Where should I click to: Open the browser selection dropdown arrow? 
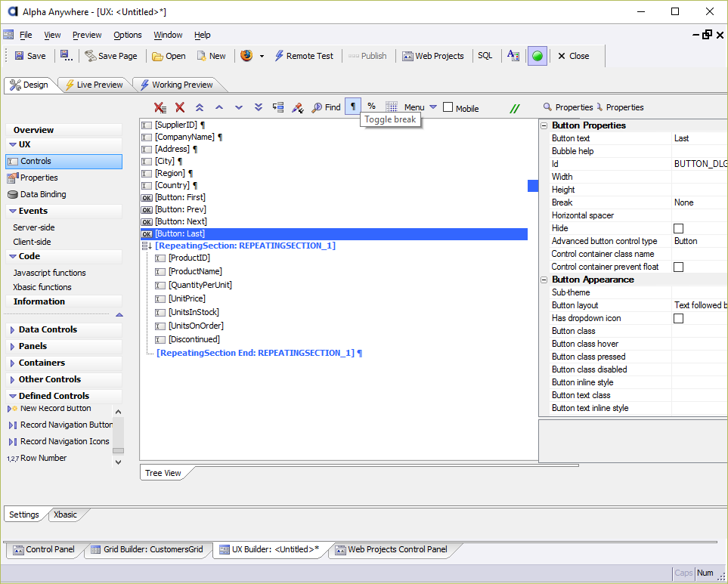262,56
